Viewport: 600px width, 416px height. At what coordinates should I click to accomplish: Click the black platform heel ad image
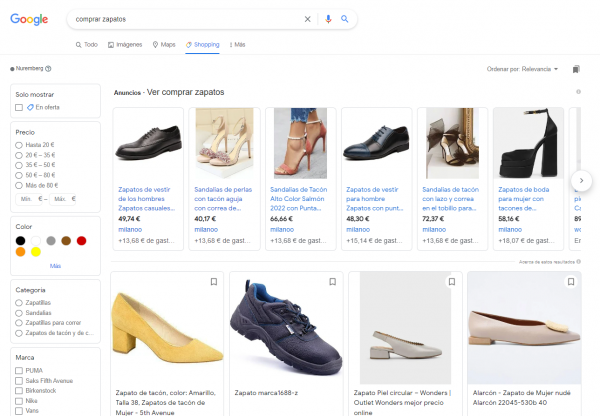[528, 143]
